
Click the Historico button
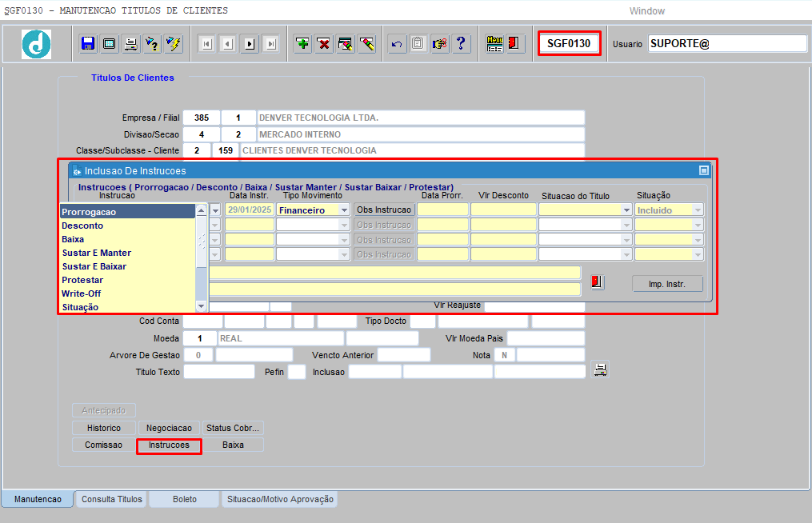click(x=103, y=428)
